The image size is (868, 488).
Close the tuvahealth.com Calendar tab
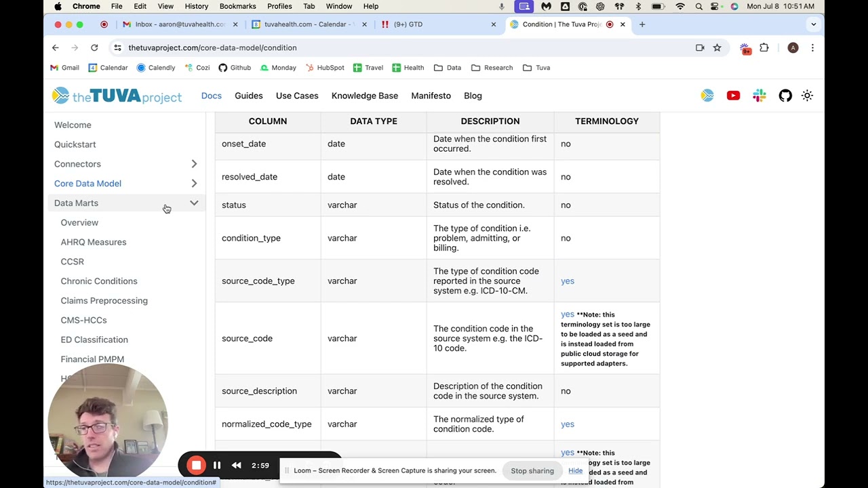364,24
